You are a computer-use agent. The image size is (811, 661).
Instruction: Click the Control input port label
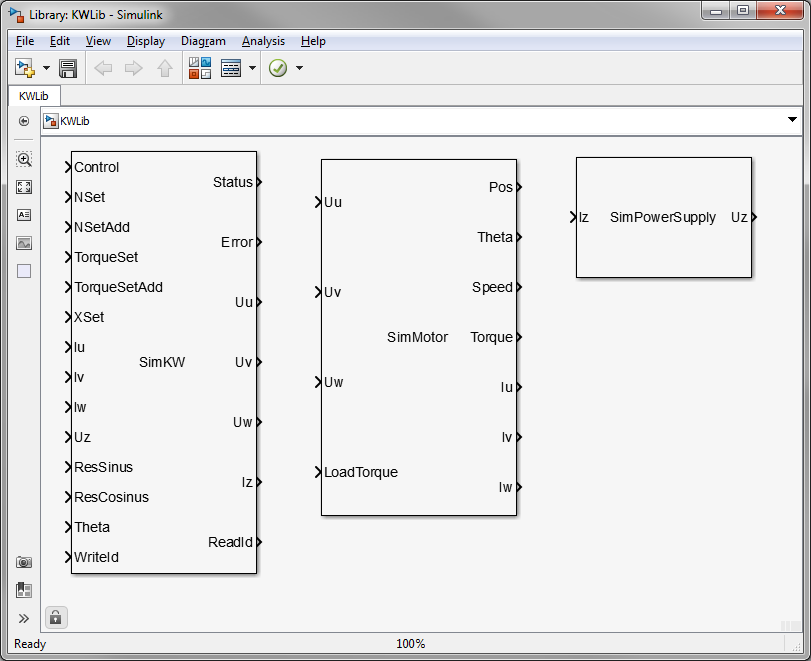[97, 167]
